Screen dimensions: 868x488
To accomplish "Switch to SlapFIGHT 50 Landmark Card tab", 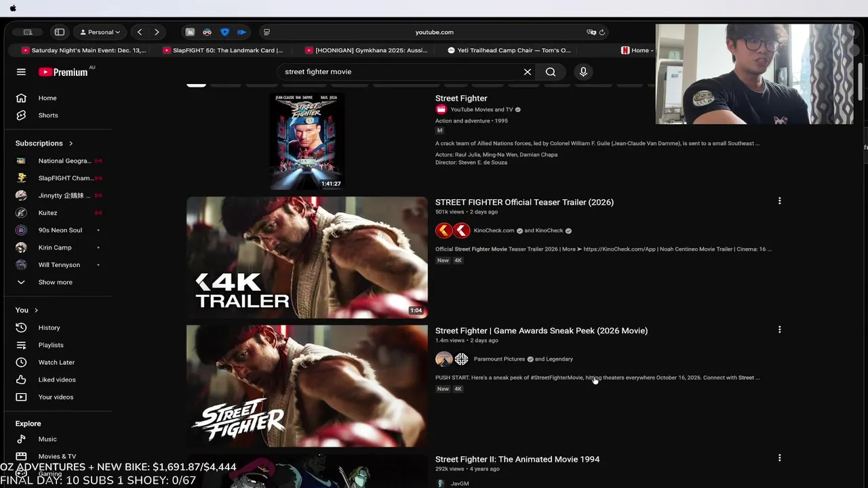I will tap(222, 50).
